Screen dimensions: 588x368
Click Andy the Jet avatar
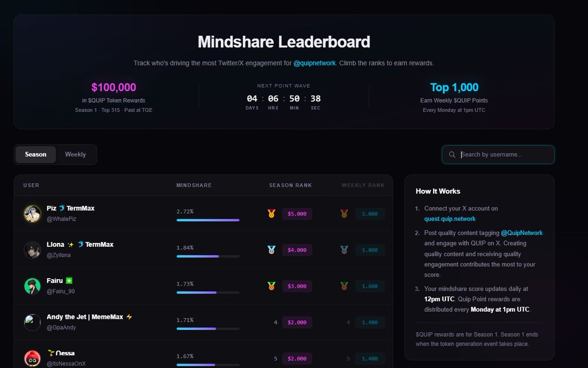tap(32, 322)
